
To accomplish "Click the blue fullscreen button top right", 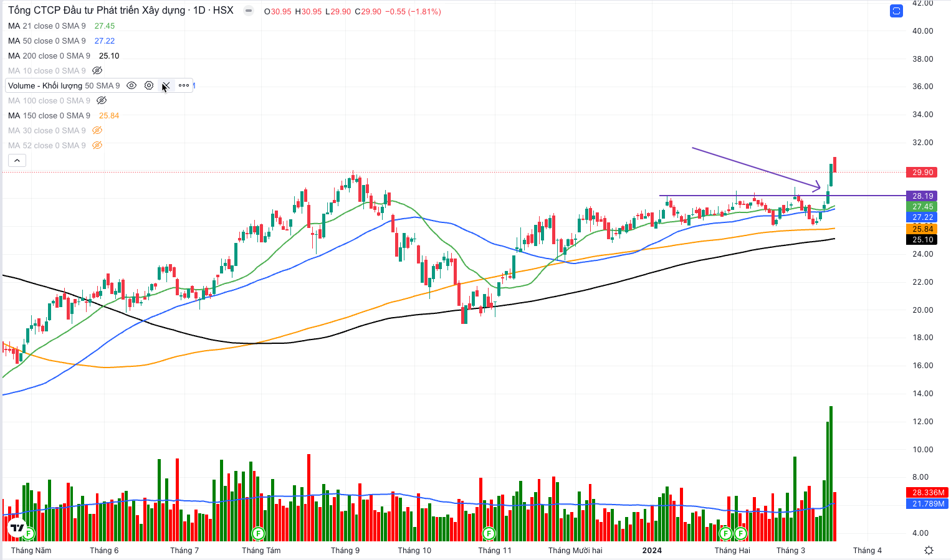I will [x=896, y=11].
